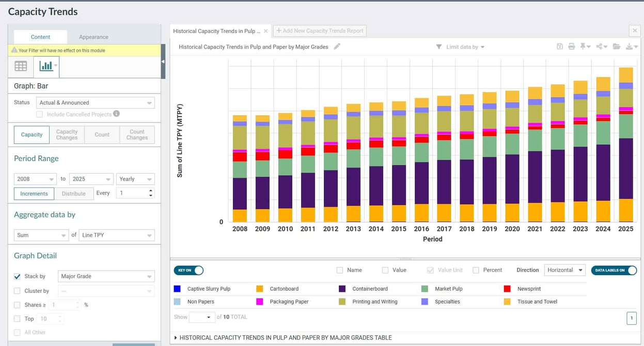Open the Yearly interval dropdown
Screen dimensions: 644x346
[x=135, y=179]
